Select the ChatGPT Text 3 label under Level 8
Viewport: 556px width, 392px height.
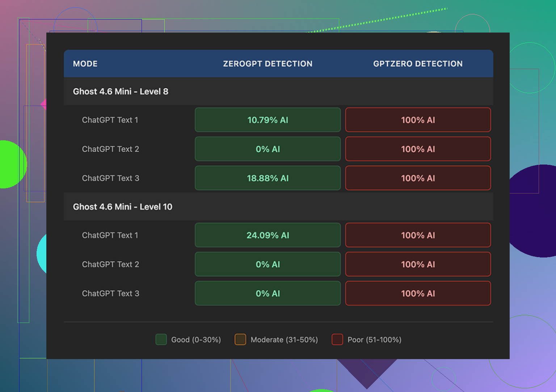[x=110, y=178]
